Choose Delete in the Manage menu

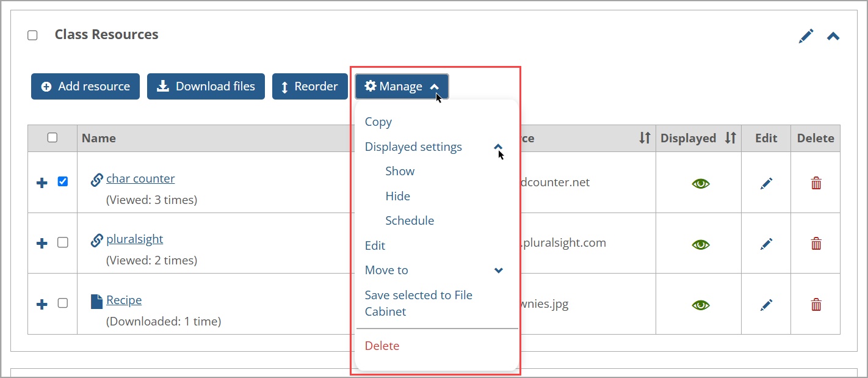point(382,345)
